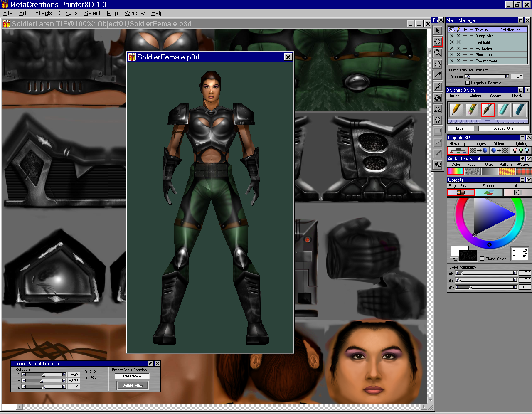Enable Highlight map visibility X toggle

[452, 42]
